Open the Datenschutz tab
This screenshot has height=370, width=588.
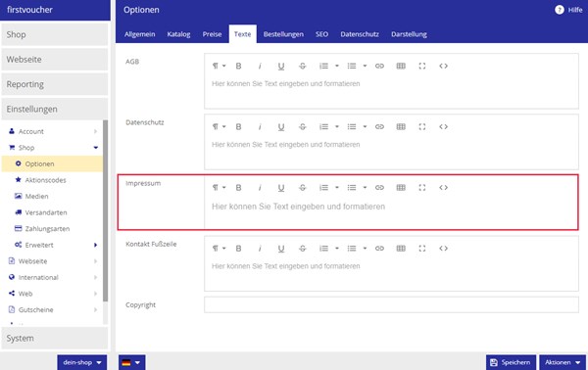(360, 34)
